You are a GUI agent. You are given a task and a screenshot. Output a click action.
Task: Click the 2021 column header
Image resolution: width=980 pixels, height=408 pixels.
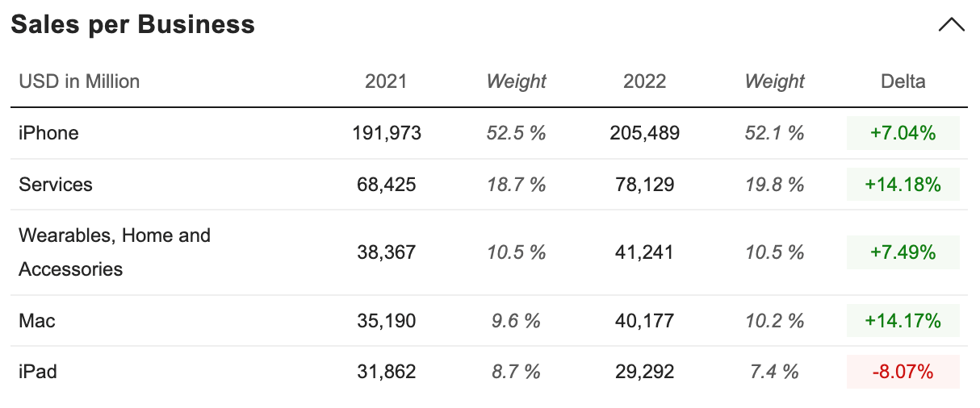[386, 81]
